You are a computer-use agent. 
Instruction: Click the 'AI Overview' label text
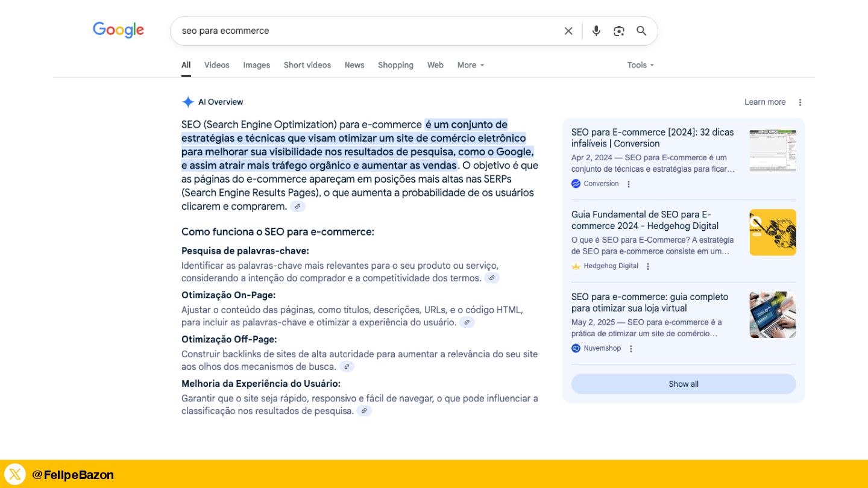(221, 102)
